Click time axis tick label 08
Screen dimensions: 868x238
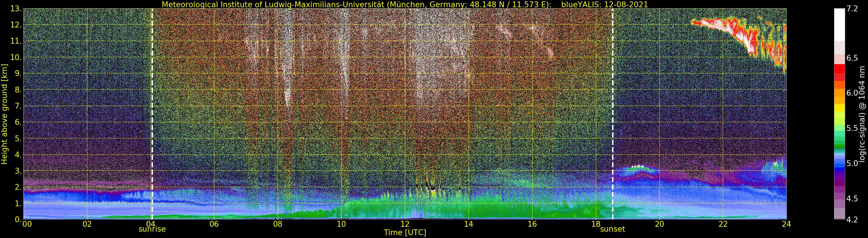278,224
